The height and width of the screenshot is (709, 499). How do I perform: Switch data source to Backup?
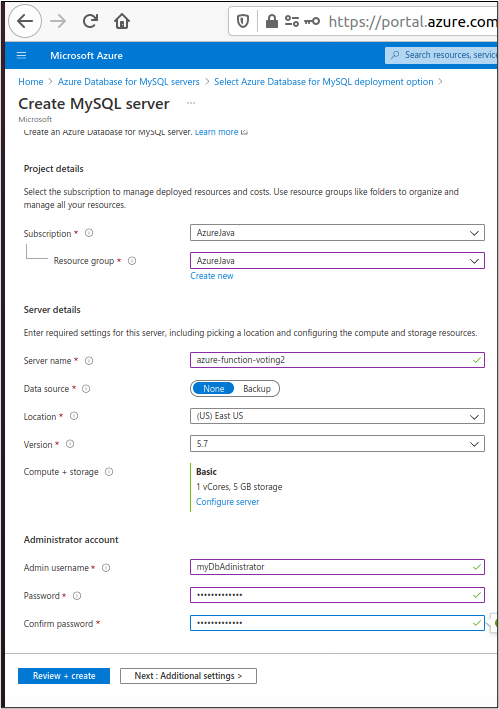[257, 388]
